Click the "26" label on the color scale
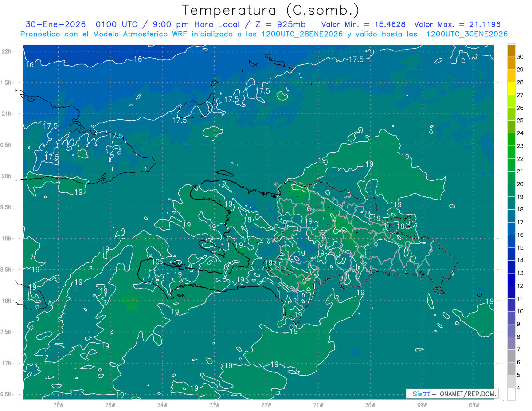532x411 pixels. click(x=520, y=108)
